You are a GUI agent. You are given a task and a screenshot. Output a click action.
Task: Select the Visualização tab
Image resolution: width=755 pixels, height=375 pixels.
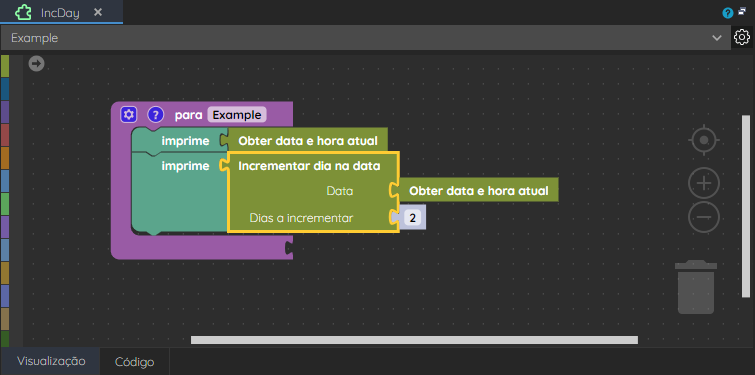point(51,361)
